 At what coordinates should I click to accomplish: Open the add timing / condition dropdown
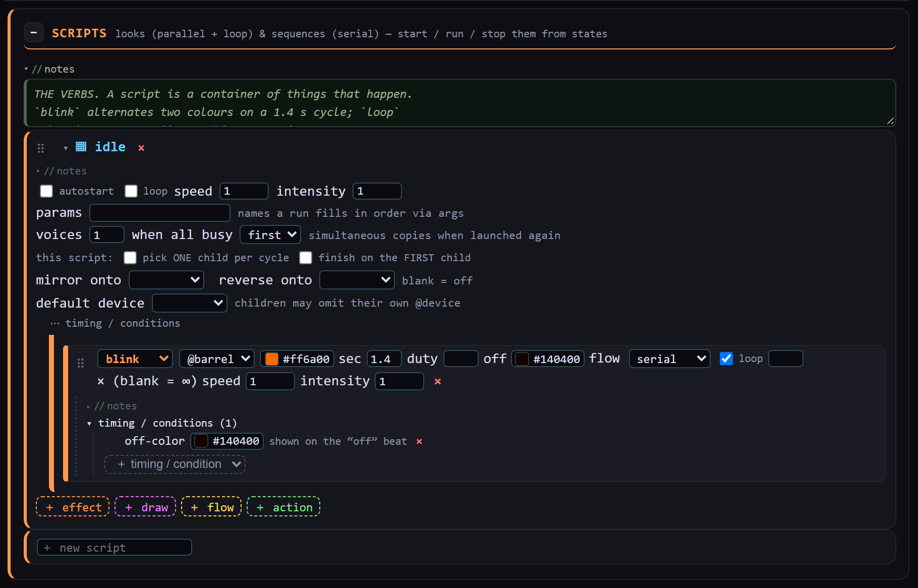pyautogui.click(x=175, y=464)
